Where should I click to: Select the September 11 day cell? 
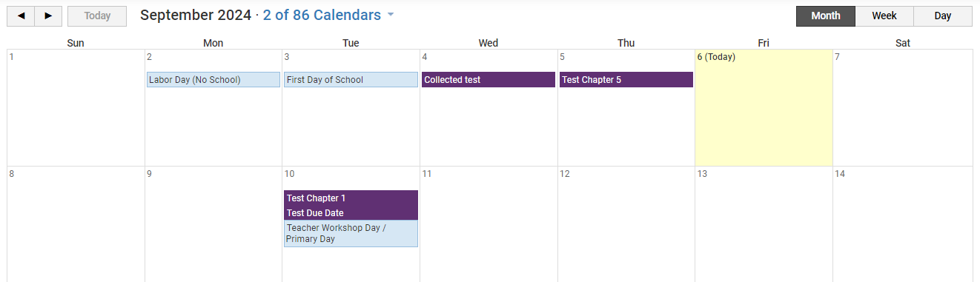[x=489, y=224]
